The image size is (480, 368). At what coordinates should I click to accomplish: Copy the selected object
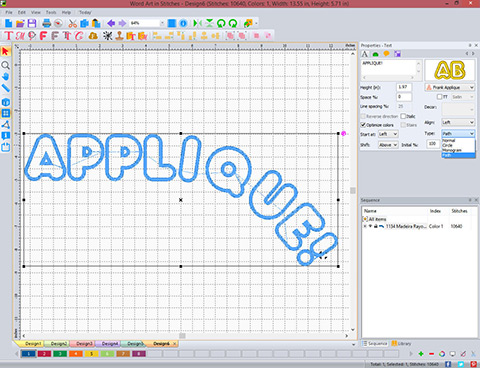click(x=84, y=23)
